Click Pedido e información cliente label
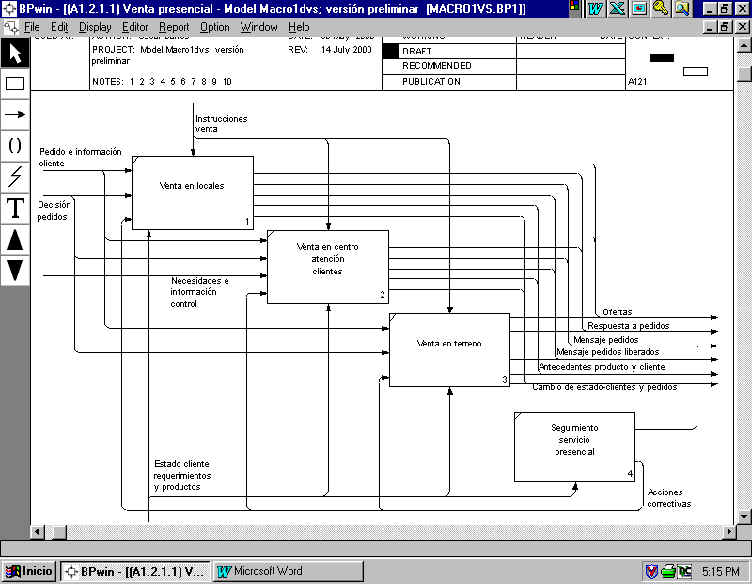The width and height of the screenshot is (752, 584). (80, 157)
